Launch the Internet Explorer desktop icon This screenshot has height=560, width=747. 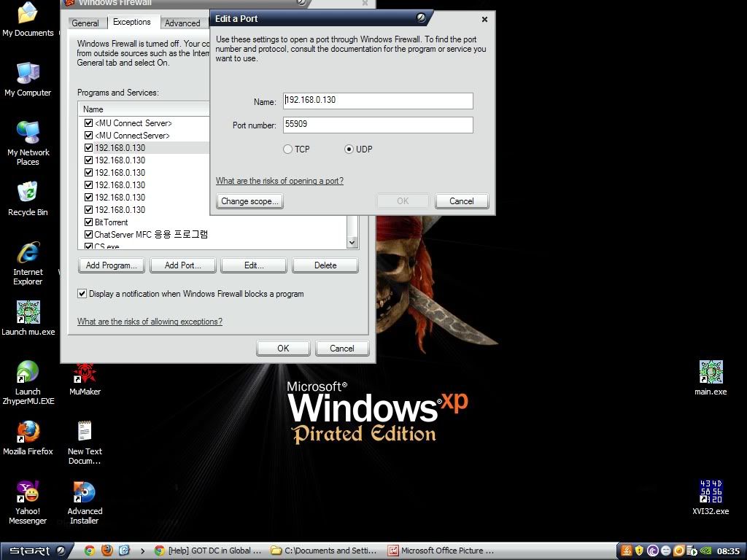click(x=28, y=254)
